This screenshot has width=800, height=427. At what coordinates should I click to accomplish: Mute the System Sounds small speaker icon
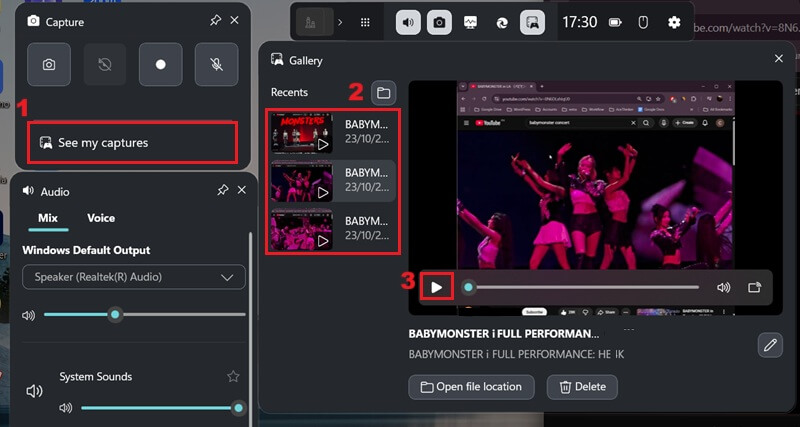(65, 408)
